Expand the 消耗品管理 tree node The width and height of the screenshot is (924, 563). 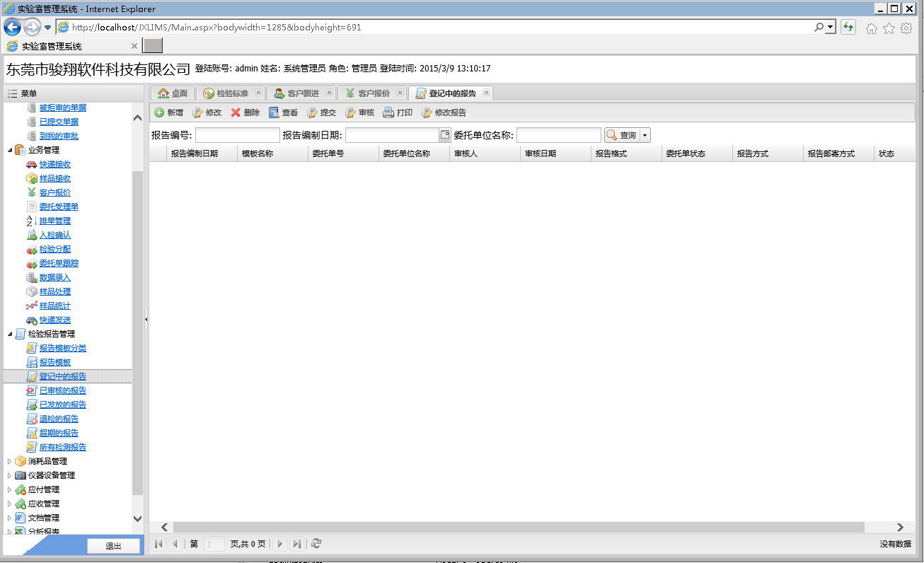tap(9, 461)
